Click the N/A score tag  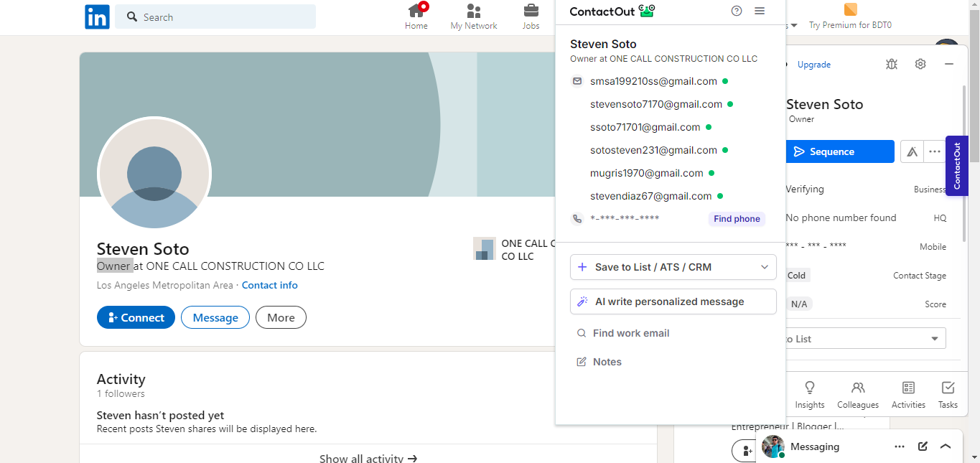[x=799, y=304]
